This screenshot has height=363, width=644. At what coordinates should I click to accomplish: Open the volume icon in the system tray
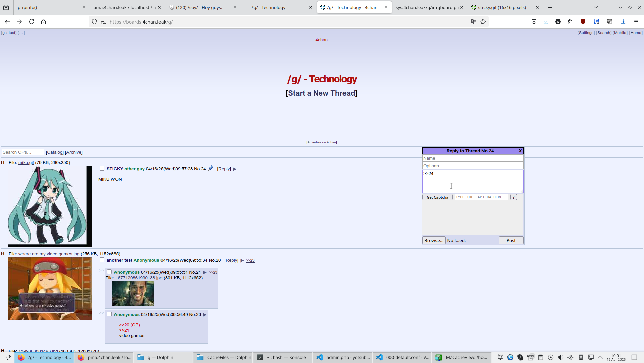pos(560,357)
